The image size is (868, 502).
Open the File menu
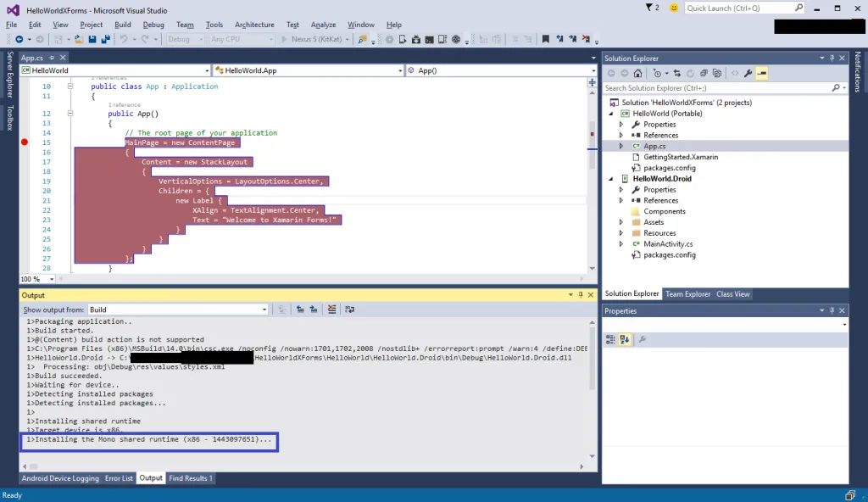click(x=11, y=25)
